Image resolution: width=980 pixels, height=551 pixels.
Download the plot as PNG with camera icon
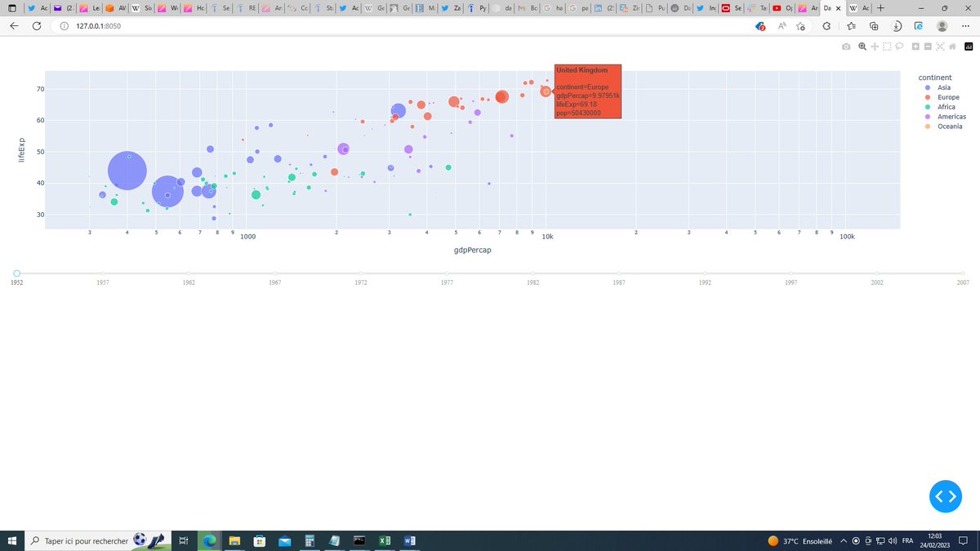(846, 47)
